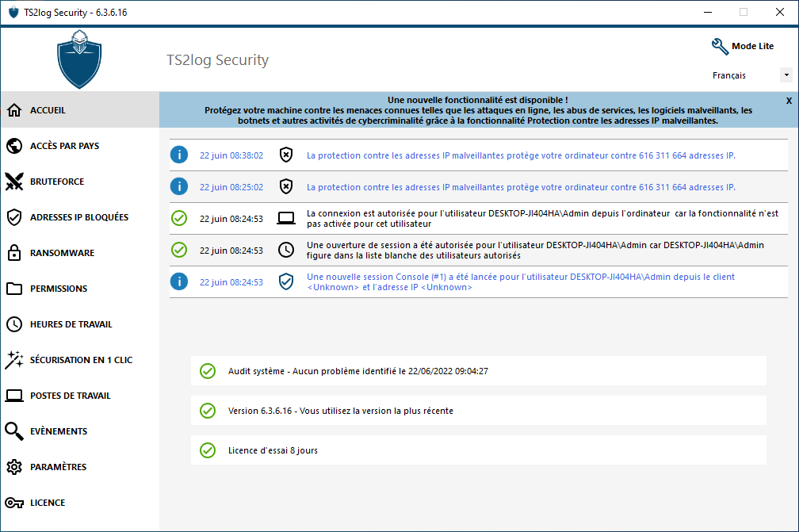
Task: Click the shield check icon in the session Console row
Action: pos(286,281)
